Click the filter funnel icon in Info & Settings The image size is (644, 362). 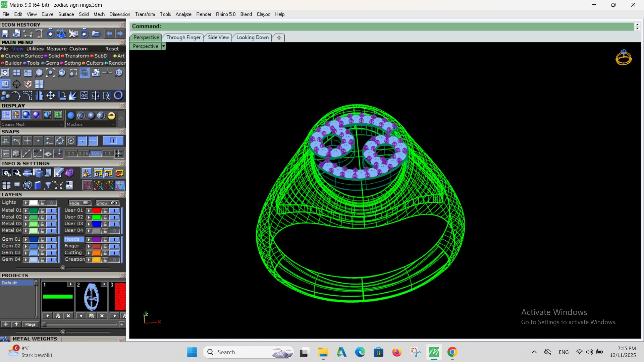point(48,185)
